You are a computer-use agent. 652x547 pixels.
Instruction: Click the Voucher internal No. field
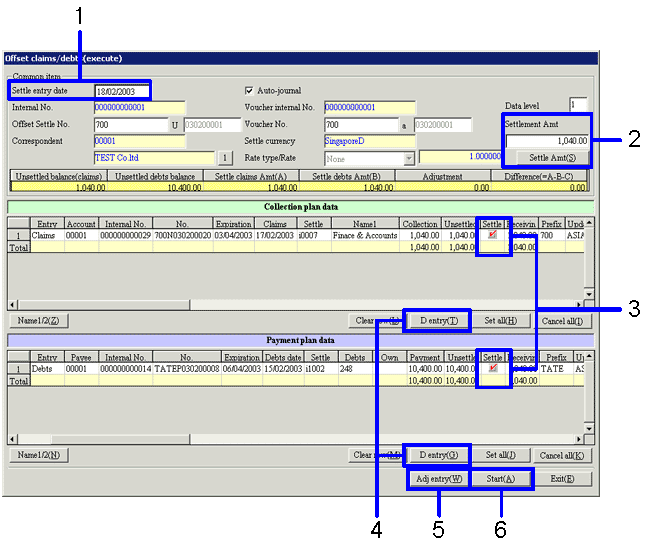370,107
